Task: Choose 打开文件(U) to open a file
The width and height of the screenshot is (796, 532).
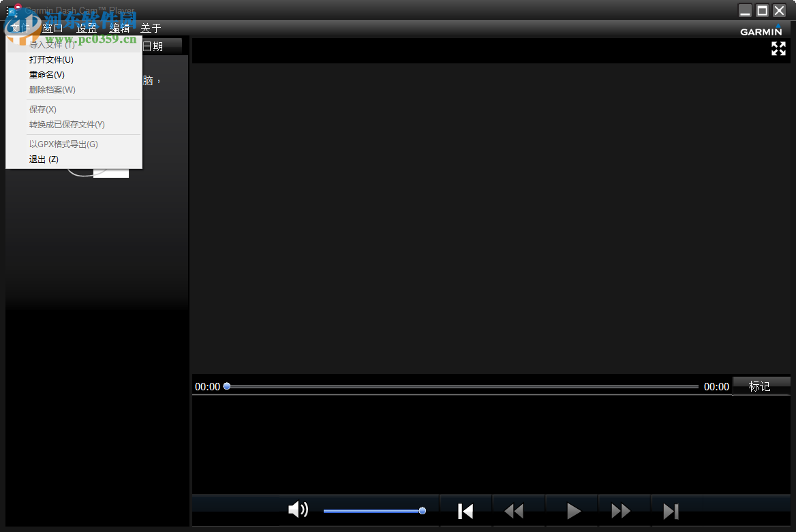Action: [x=52, y=59]
